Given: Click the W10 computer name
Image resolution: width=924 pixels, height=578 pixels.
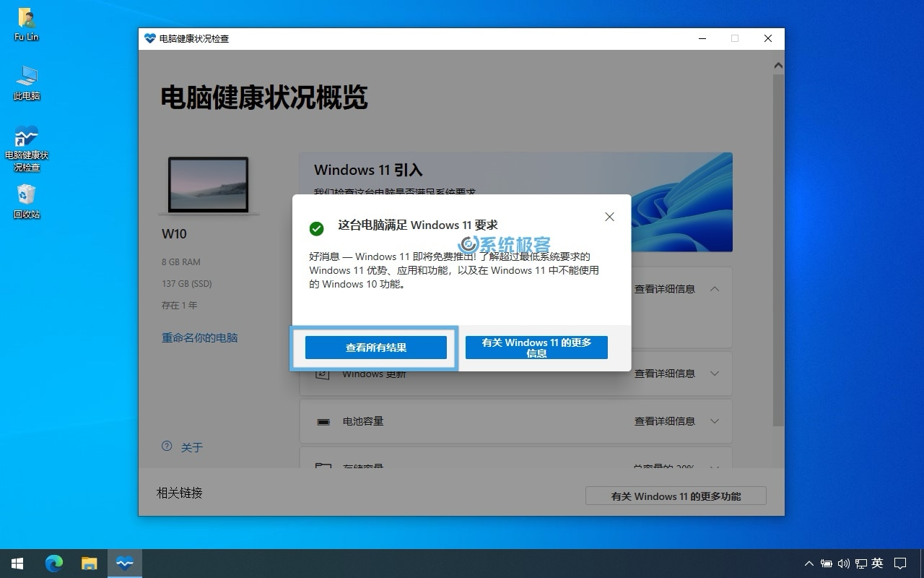Looking at the screenshot, I should tap(174, 233).
